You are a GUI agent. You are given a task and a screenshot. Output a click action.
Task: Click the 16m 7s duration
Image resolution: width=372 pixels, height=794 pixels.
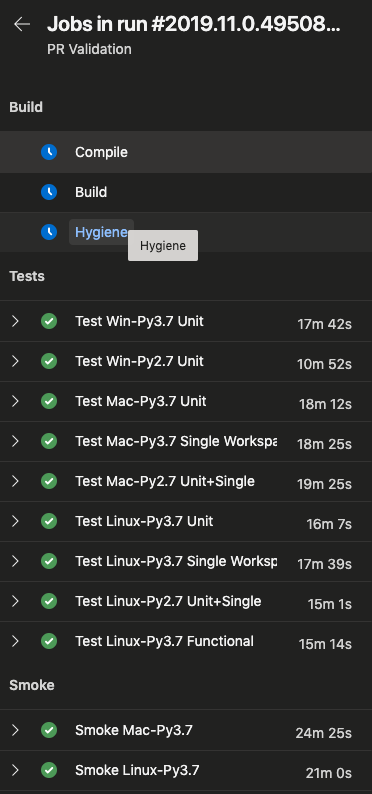coord(329,524)
